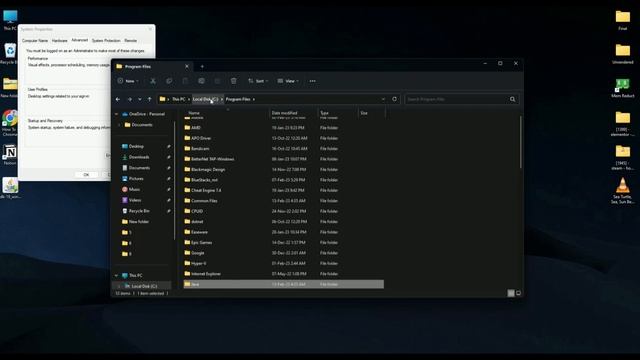Select the Advanced tab in System Properties
The image size is (640, 360).
[x=80, y=40]
